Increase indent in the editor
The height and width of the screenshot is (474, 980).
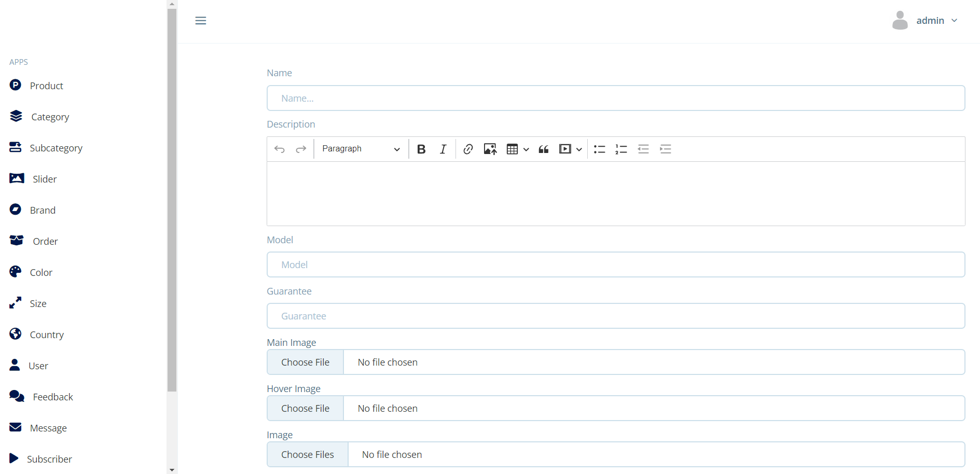(x=666, y=149)
